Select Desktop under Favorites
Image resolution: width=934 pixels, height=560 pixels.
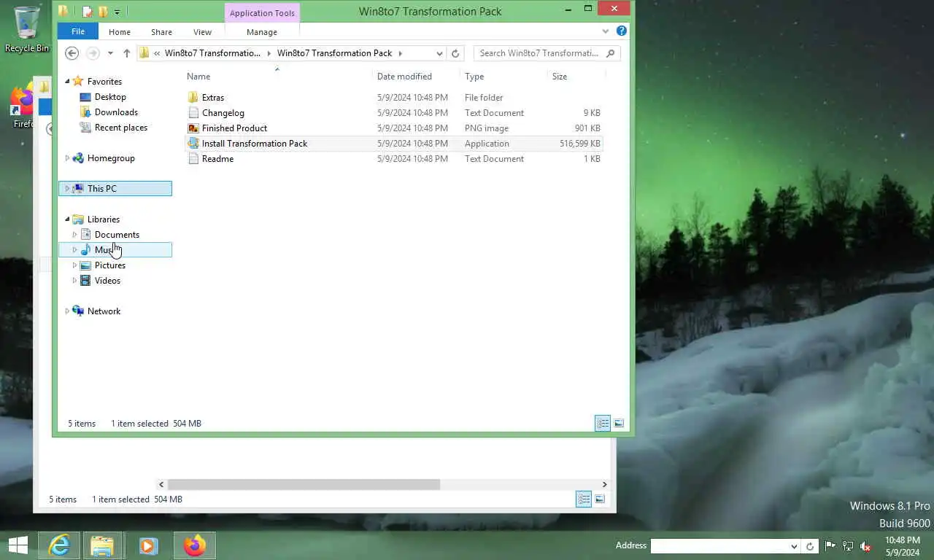(x=110, y=97)
